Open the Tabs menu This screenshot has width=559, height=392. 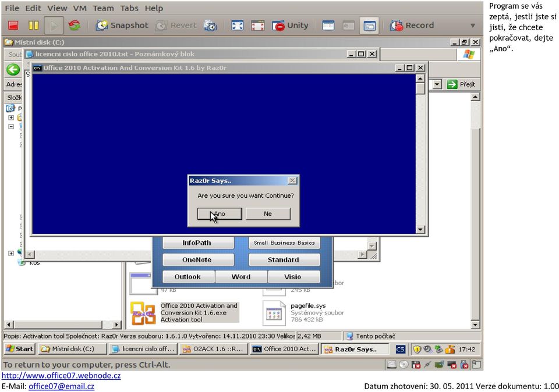click(x=129, y=8)
